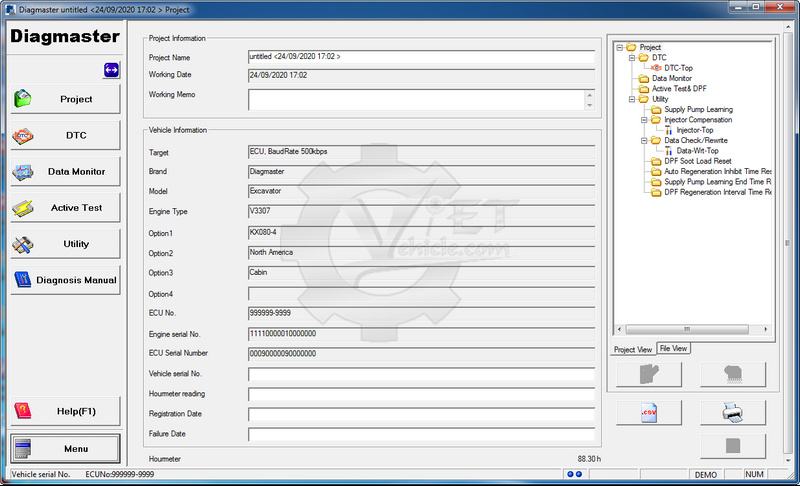
Task: Click the tree horizontal scrollbar thumb
Action: tap(687, 329)
